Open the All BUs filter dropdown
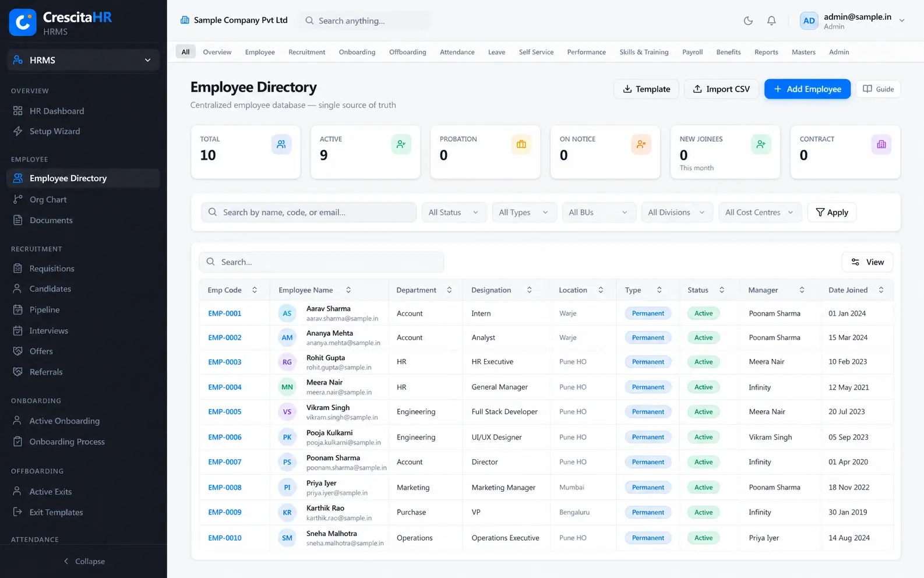This screenshot has width=924, height=578. pos(598,213)
